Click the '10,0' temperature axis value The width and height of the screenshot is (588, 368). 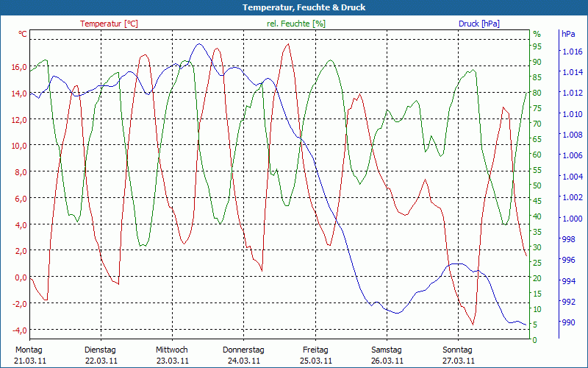pyautogui.click(x=19, y=146)
